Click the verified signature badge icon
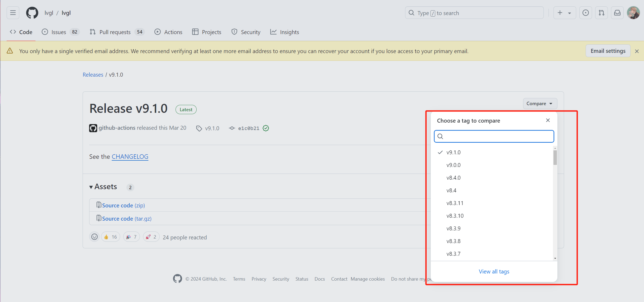Viewport: 644px width, 302px height. pos(266,128)
